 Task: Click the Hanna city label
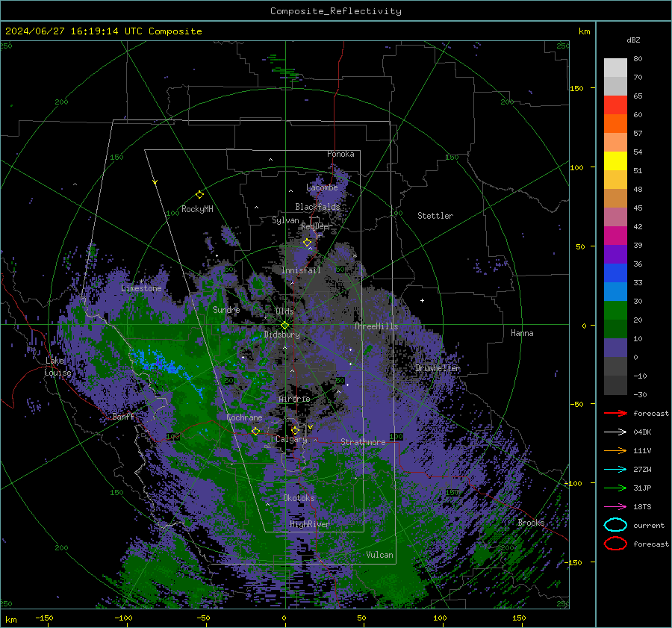coord(522,333)
